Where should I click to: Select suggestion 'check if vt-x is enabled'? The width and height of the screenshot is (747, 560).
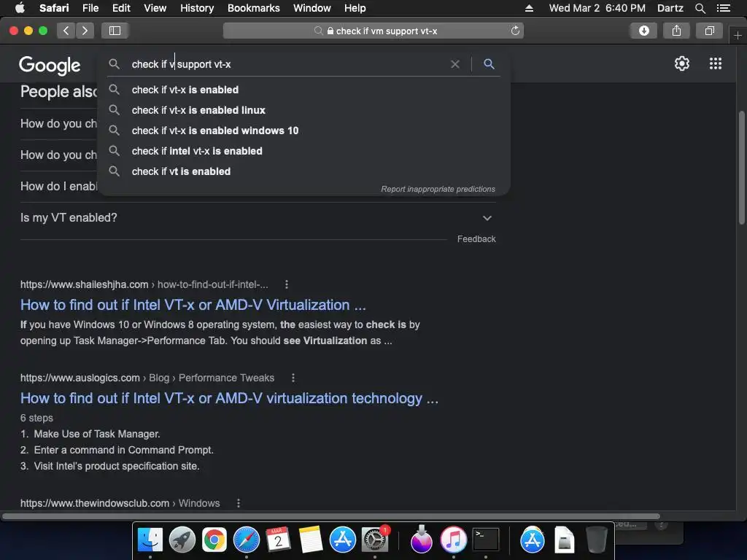pos(303,90)
